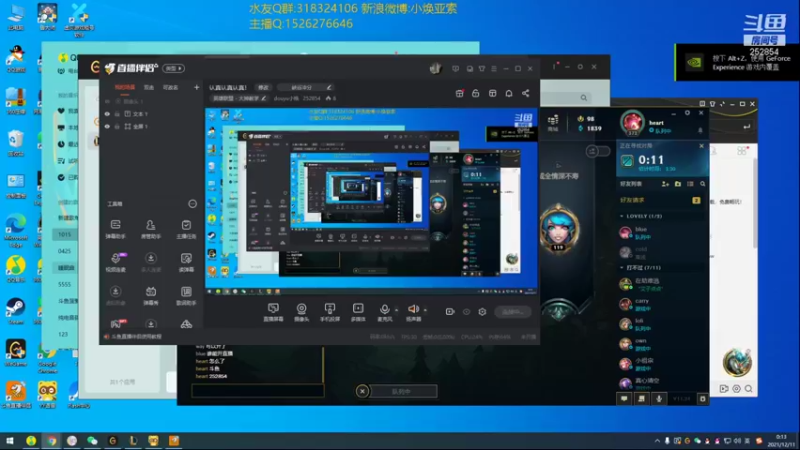This screenshot has height=450, width=800.
Task: Edit the stream category pencil icon
Action: (x=264, y=98)
